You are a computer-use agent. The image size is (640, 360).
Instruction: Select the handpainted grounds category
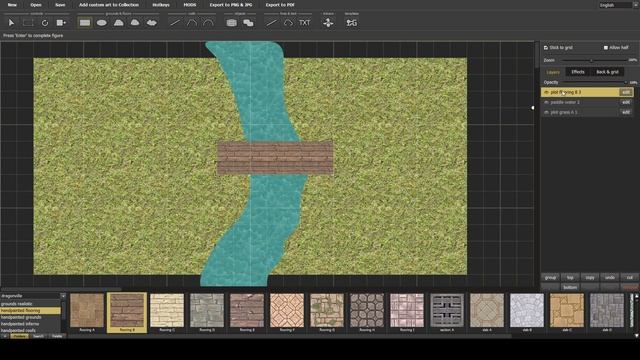pos(30,317)
